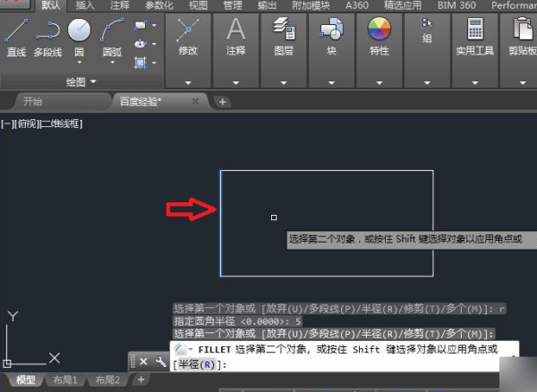The image size is (537, 392).
Task: Open command line customize wrench icon
Action: (160, 362)
